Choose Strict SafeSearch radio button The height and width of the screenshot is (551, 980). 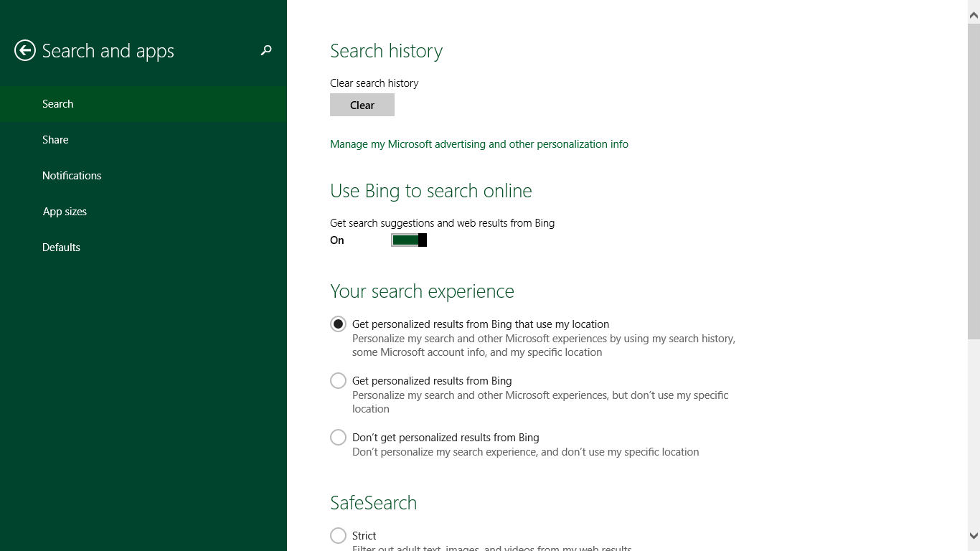tap(338, 536)
